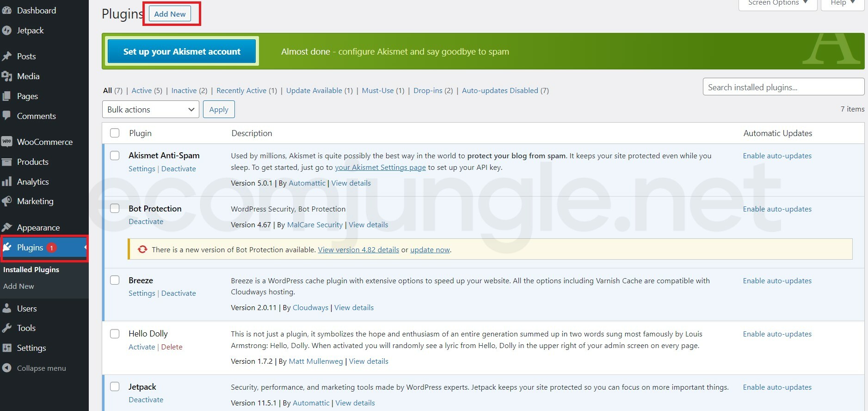The image size is (868, 411).
Task: Enable auto-updates for Breeze
Action: [x=777, y=281]
